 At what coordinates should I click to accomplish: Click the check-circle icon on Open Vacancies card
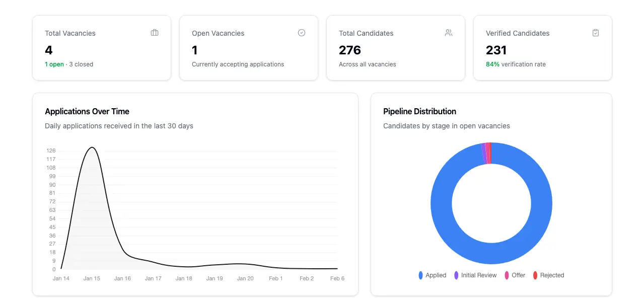pyautogui.click(x=301, y=32)
